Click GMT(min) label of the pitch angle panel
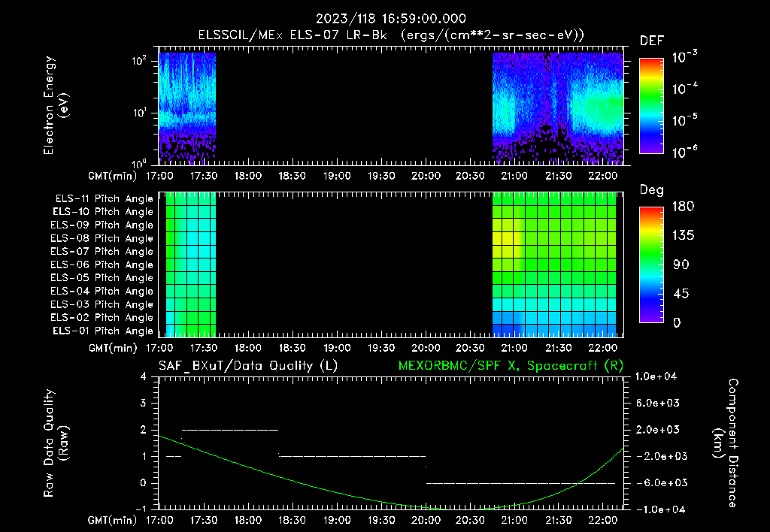 [113, 349]
